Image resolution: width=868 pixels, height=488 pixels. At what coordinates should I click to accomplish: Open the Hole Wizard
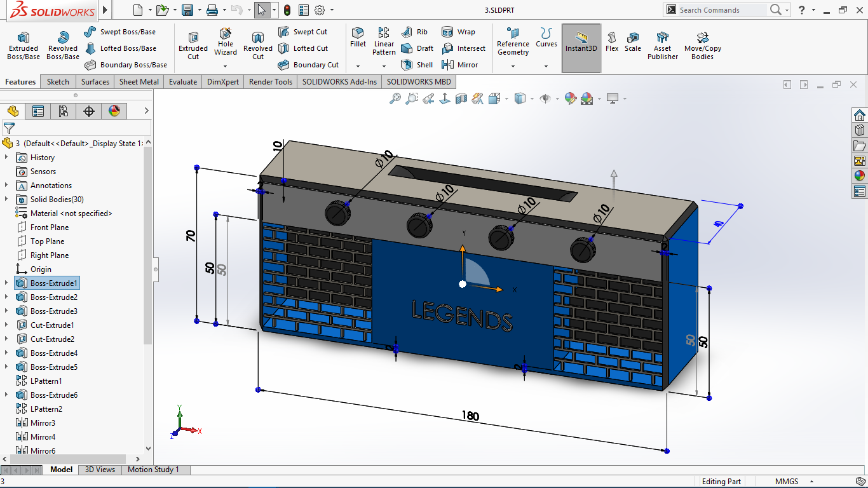click(x=226, y=42)
